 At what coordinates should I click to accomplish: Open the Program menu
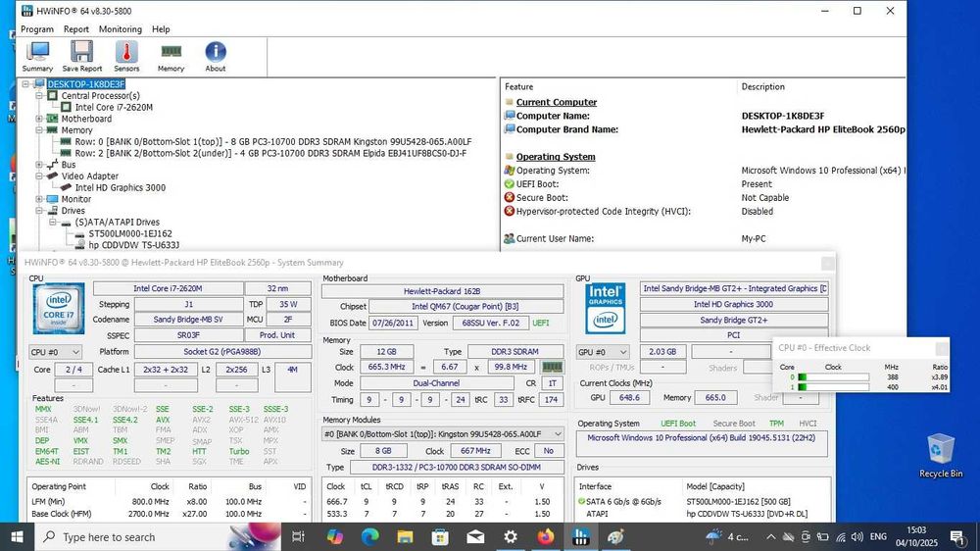pos(37,28)
